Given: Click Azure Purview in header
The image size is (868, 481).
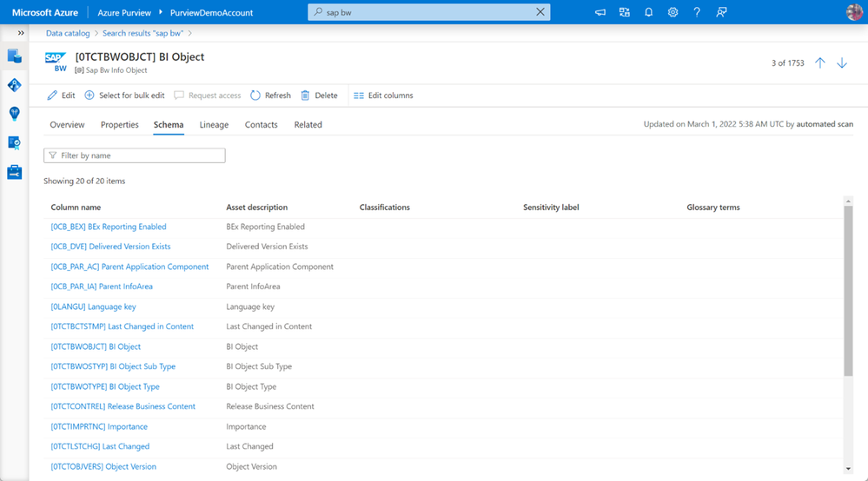Looking at the screenshot, I should click(124, 12).
